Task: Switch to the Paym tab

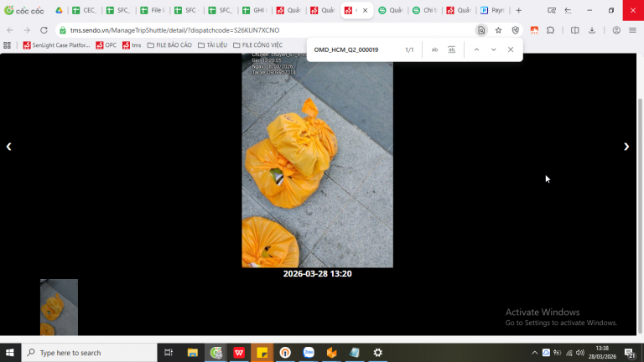Action: coord(492,11)
